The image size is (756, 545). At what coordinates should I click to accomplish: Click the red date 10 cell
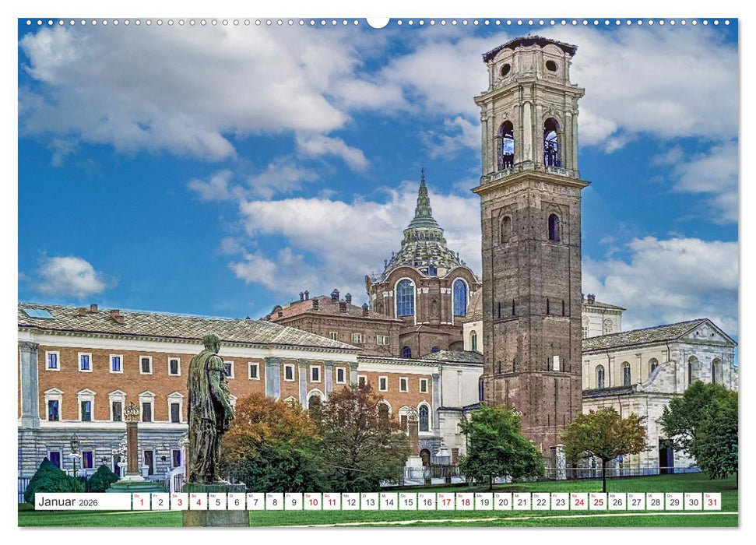313,503
